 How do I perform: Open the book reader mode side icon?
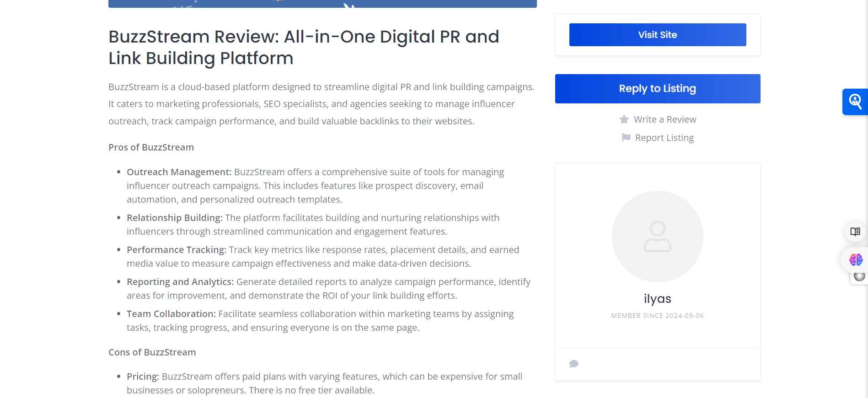coord(855,231)
